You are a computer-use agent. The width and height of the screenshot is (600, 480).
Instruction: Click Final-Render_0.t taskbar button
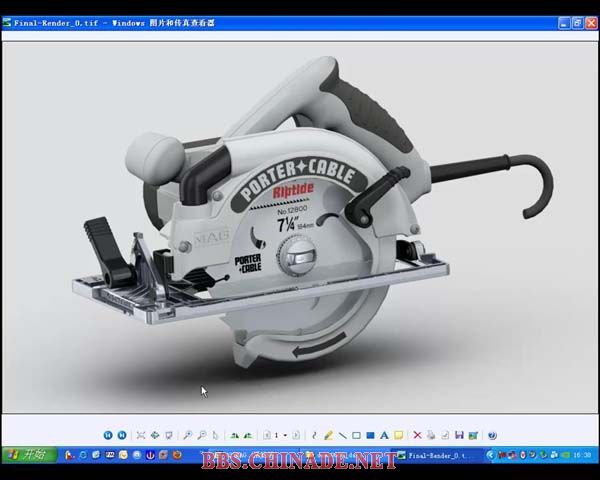click(x=438, y=456)
